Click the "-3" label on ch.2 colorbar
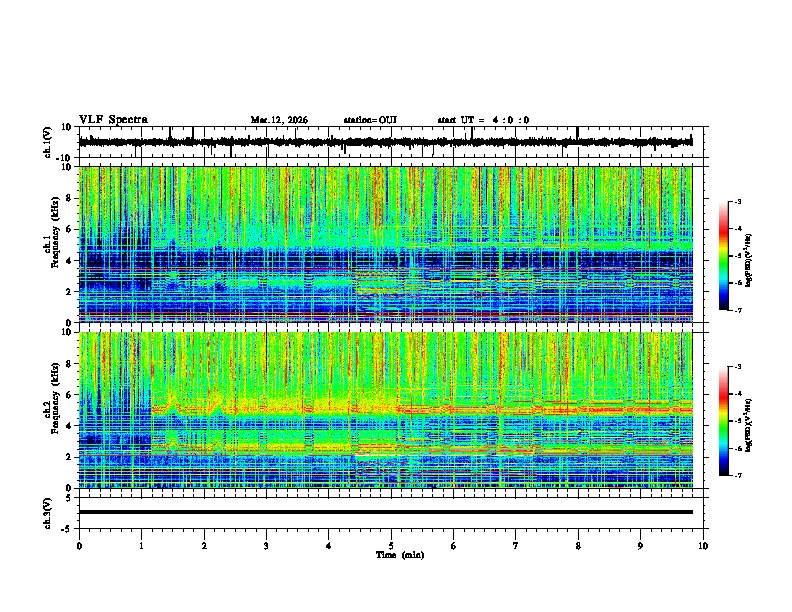This screenshot has width=792, height=612. tap(737, 367)
